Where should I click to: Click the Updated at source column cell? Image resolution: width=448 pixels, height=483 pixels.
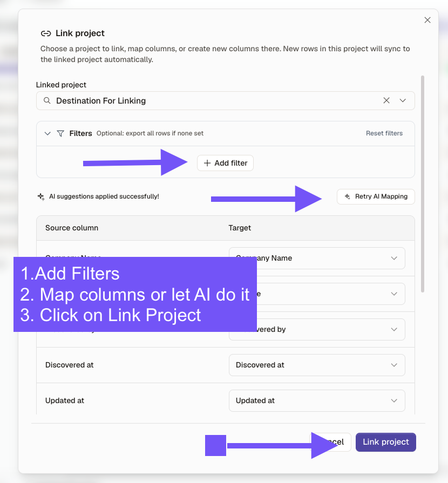[x=65, y=400]
